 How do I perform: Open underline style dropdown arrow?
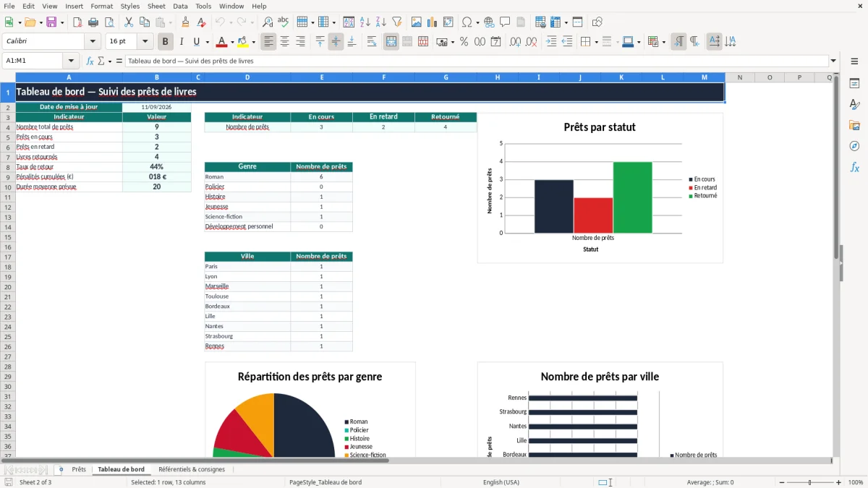tap(207, 42)
